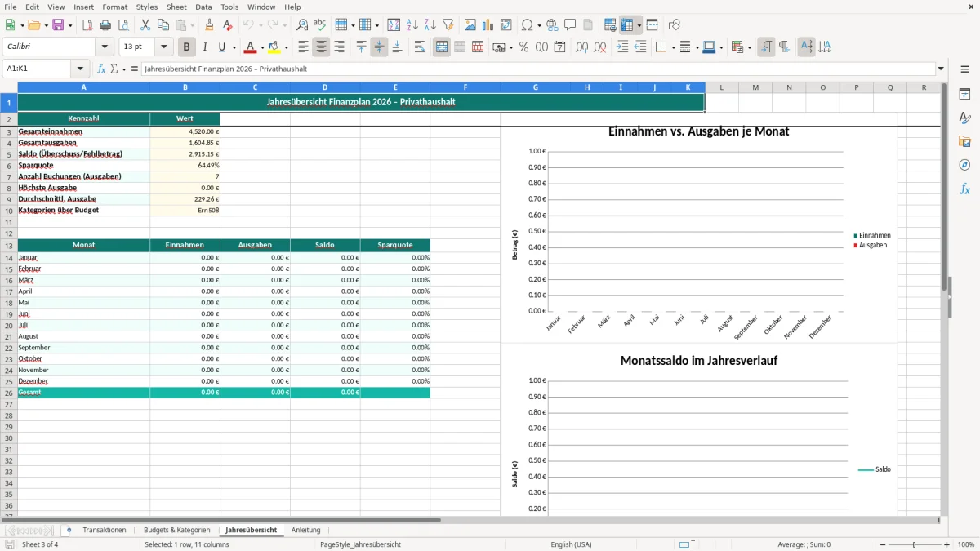The height and width of the screenshot is (551, 980).
Task: Toggle Bold formatting
Action: (x=187, y=47)
